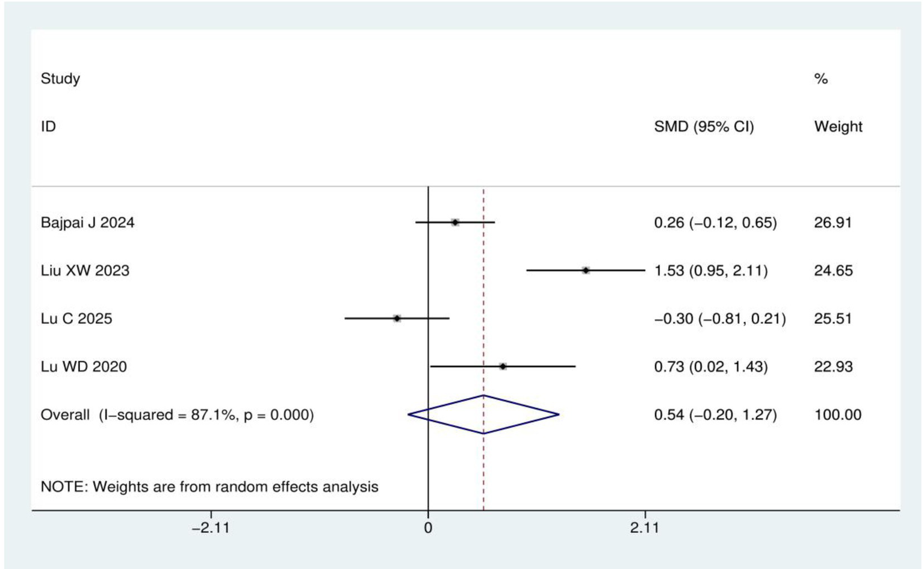Select the Lu WD 2020 point estimate marker
924x569 pixels.
503,366
